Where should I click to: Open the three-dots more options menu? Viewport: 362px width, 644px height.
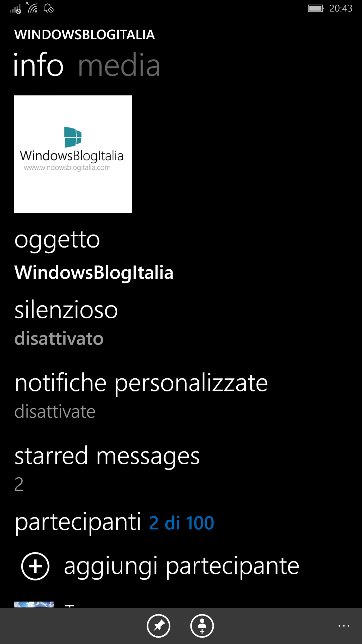[x=344, y=626]
